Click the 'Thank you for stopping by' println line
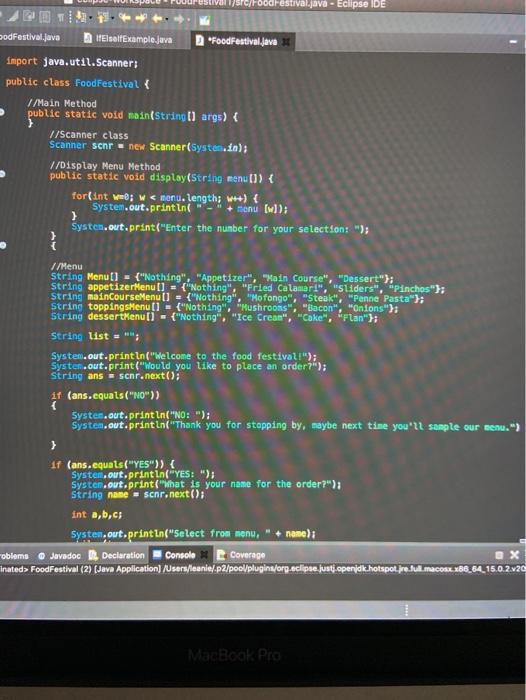Screen dimensions: 526x700 (x=296, y=426)
